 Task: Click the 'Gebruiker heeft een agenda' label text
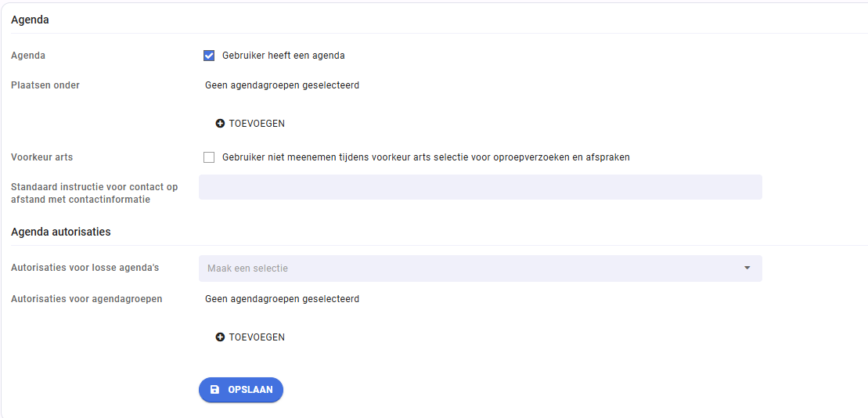(284, 56)
